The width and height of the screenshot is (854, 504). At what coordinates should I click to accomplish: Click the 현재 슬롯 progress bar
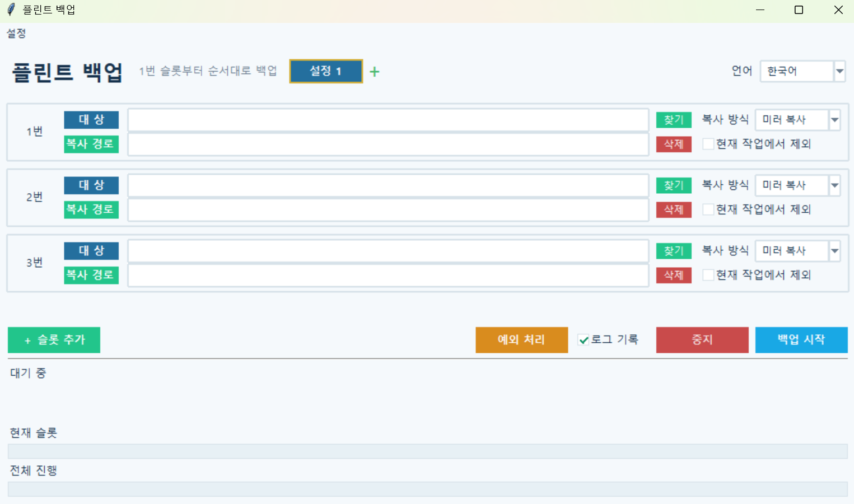(428, 451)
